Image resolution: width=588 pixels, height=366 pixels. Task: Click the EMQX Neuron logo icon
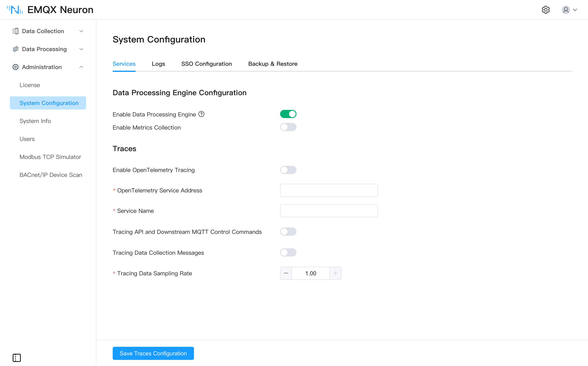(x=15, y=10)
